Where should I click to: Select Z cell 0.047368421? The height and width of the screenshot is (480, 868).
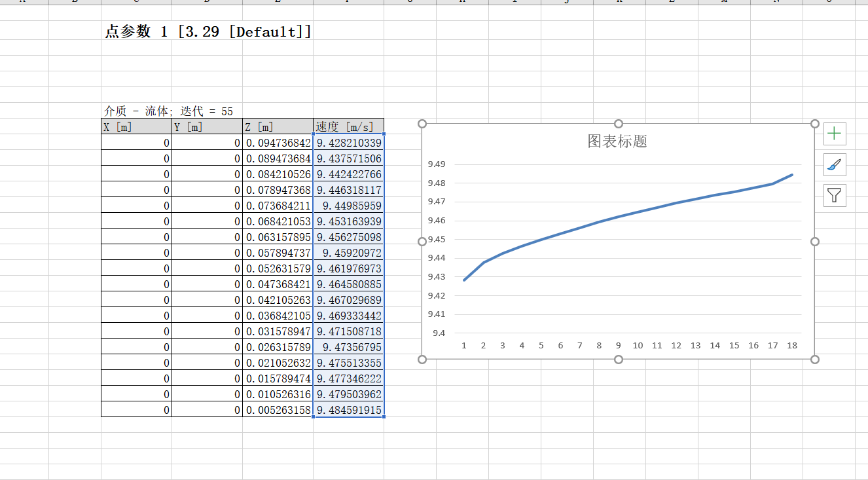tap(278, 284)
